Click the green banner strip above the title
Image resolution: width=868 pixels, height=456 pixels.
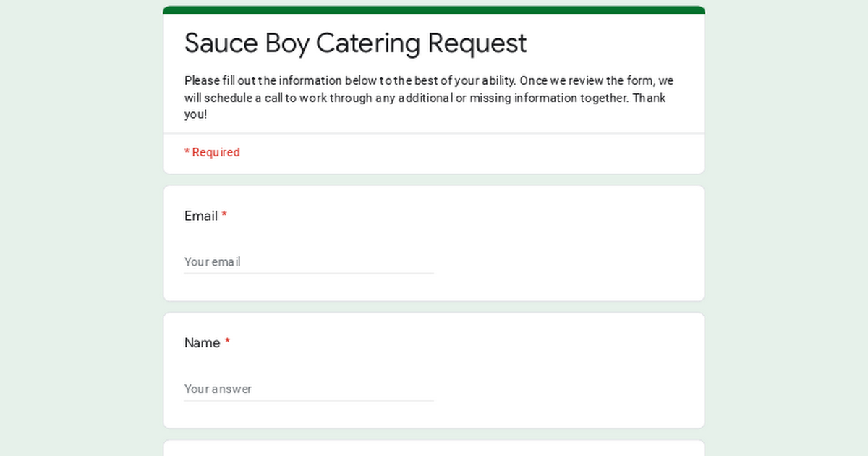[434, 9]
